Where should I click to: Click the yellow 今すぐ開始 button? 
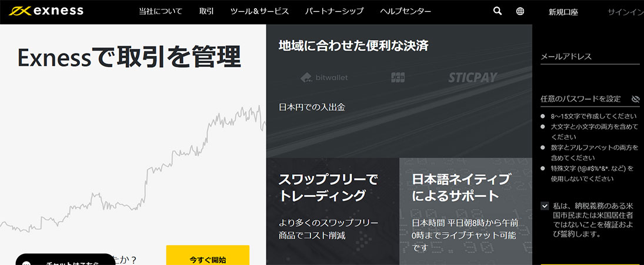click(208, 255)
